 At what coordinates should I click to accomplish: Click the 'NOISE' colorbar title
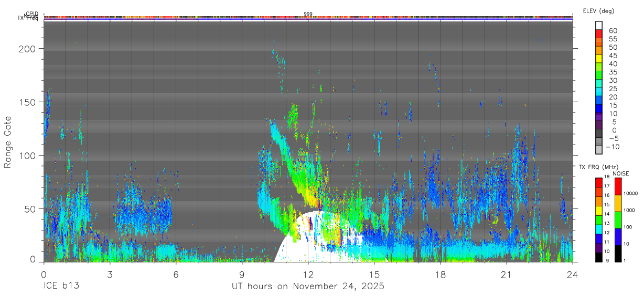[x=620, y=173]
